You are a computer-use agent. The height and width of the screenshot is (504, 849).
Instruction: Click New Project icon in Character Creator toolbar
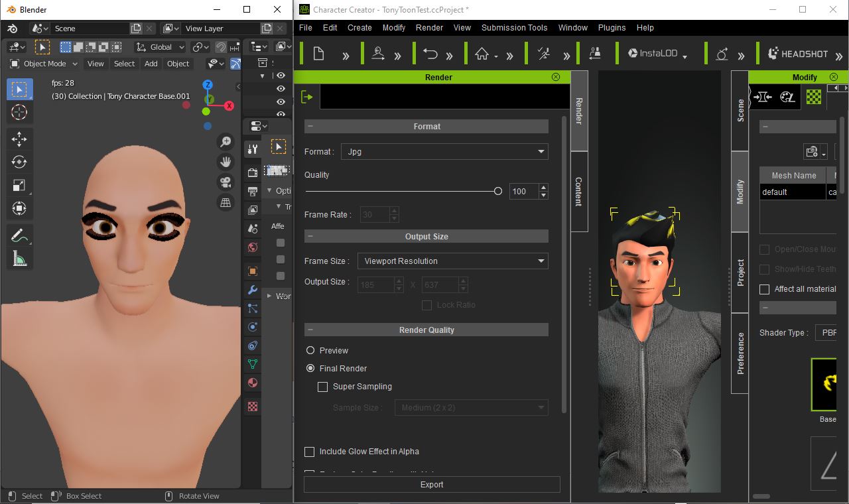click(x=318, y=54)
